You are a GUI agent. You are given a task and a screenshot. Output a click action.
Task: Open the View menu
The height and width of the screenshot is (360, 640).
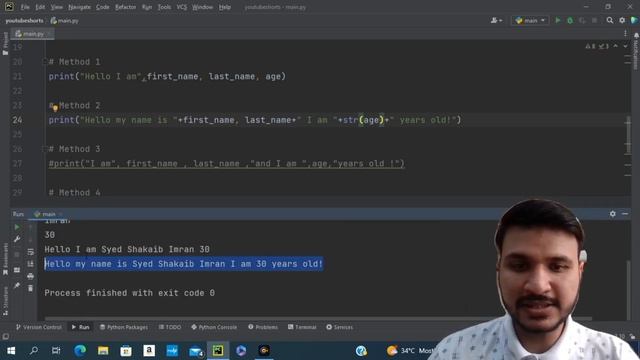[x=57, y=7]
